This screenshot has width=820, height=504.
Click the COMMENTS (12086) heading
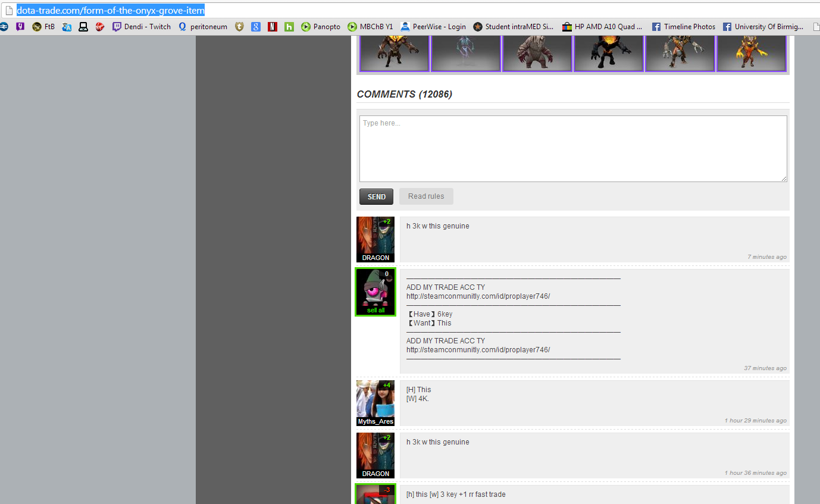click(x=405, y=94)
